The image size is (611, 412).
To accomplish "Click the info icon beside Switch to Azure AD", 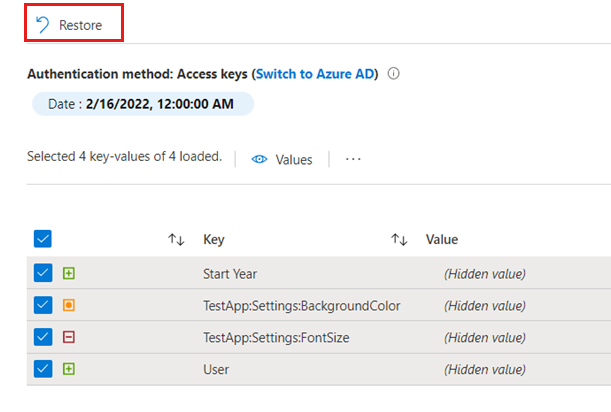I will tap(394, 74).
